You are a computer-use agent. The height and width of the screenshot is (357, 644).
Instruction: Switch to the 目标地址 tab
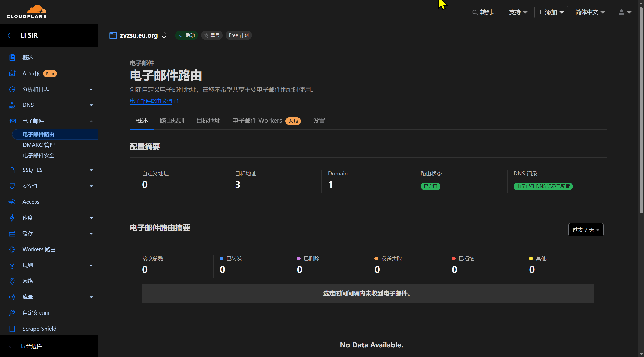(x=208, y=121)
